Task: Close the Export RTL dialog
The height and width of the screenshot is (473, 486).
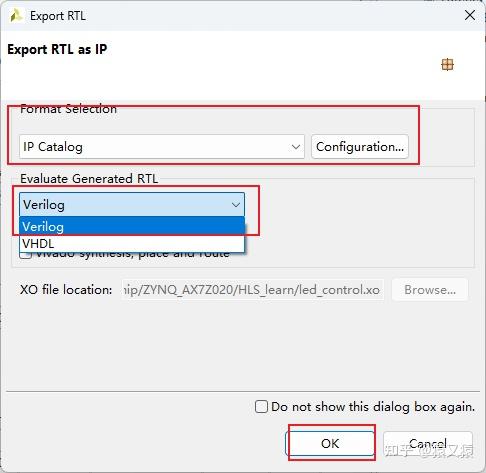Action: [470, 15]
